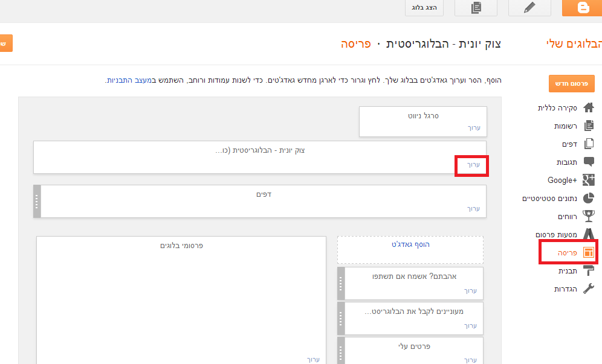
Task: Click ערוך in the דפים gadget
Action: click(x=474, y=209)
